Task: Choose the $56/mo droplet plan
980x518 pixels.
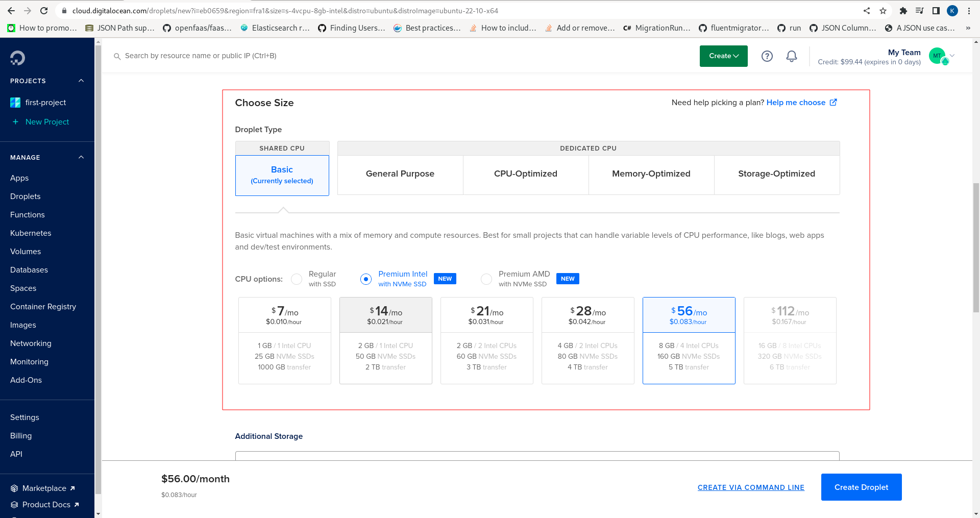Action: [689, 340]
